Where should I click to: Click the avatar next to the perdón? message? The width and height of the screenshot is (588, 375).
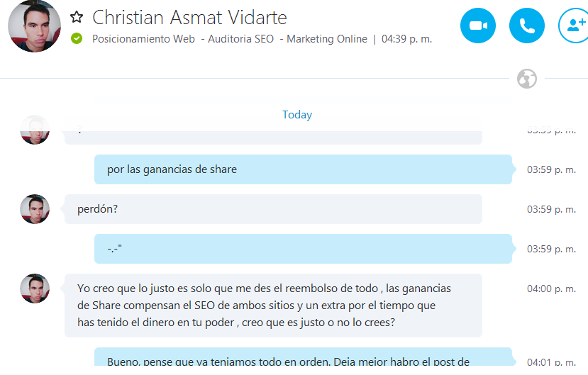coord(35,209)
